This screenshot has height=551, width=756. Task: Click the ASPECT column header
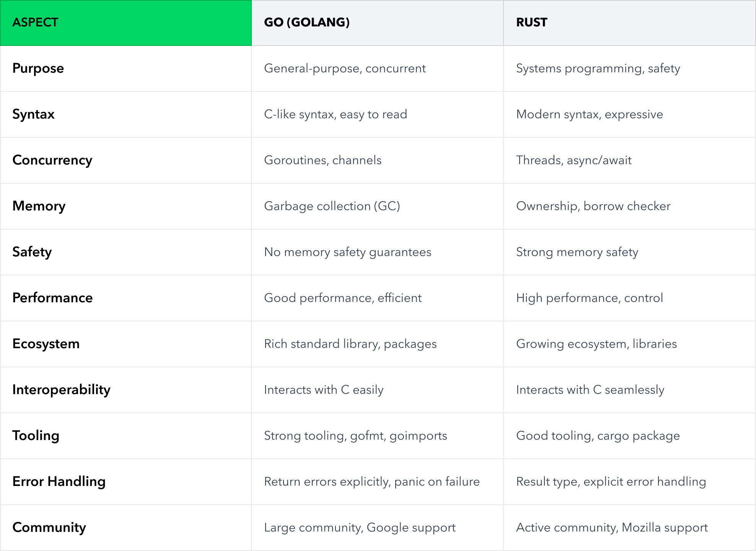point(126,23)
